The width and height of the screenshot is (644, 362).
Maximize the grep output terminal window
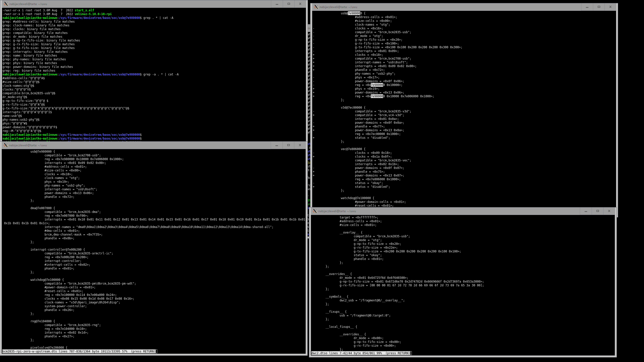(289, 4)
